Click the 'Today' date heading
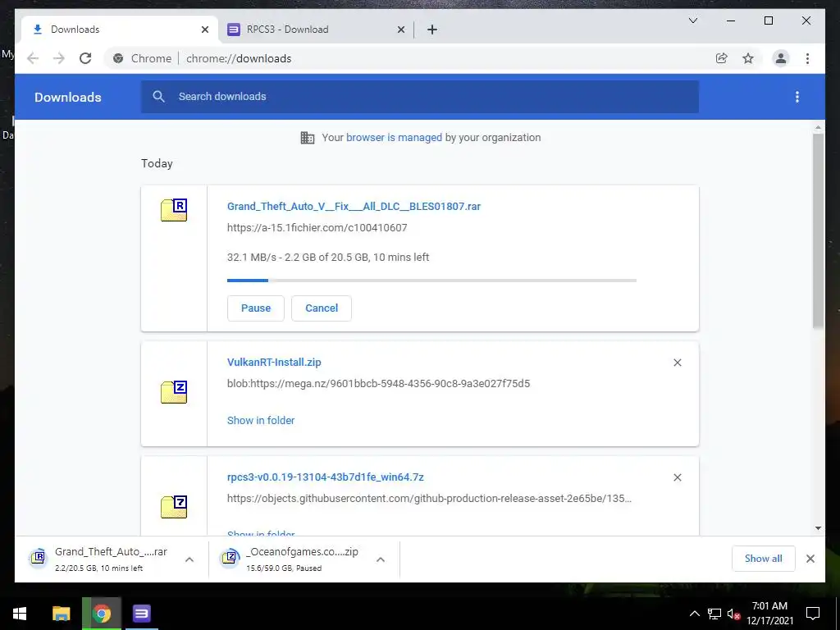The height and width of the screenshot is (630, 840). (157, 163)
